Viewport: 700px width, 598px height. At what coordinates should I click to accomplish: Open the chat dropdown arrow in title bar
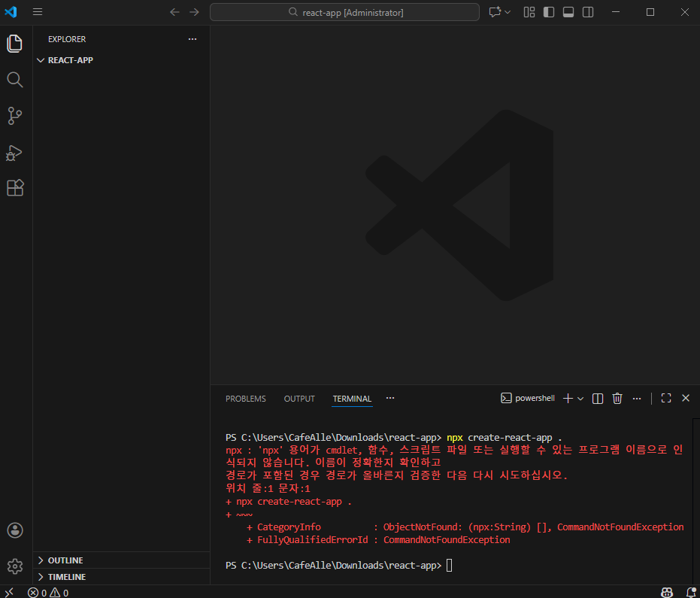(508, 12)
